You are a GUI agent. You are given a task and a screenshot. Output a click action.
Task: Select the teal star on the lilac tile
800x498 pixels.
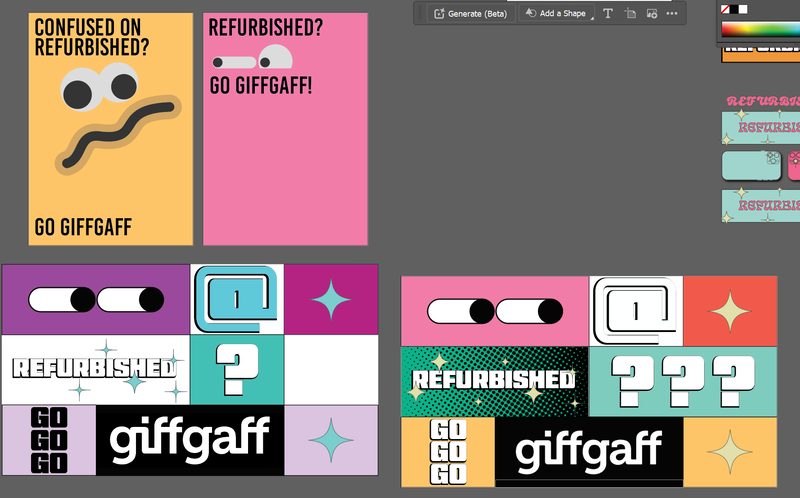[x=331, y=440]
